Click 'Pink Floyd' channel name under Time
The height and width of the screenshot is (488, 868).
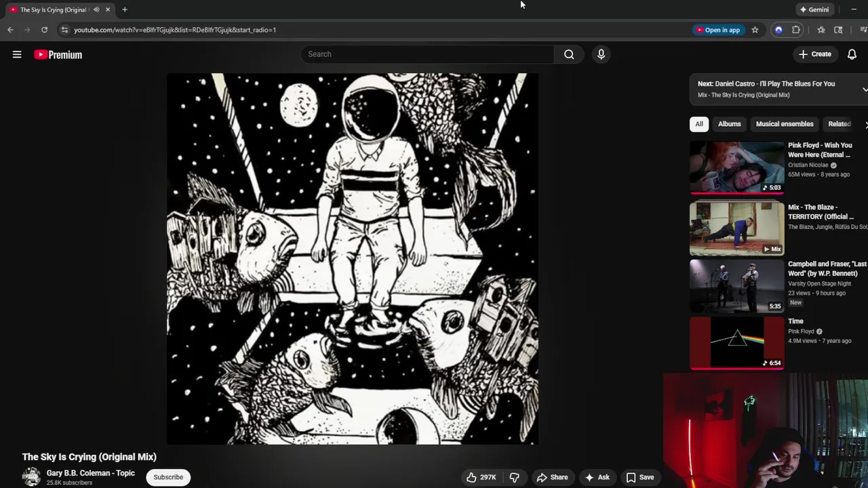tap(801, 331)
